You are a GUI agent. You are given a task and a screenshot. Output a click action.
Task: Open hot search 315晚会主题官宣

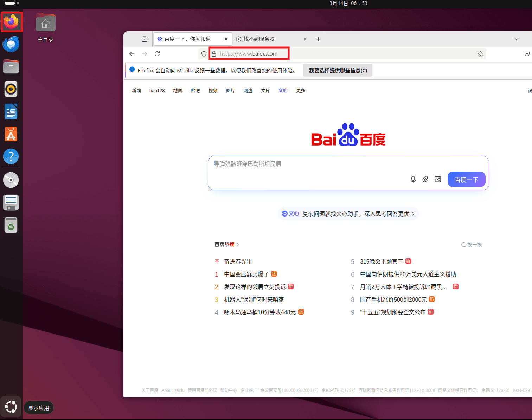[x=382, y=261]
